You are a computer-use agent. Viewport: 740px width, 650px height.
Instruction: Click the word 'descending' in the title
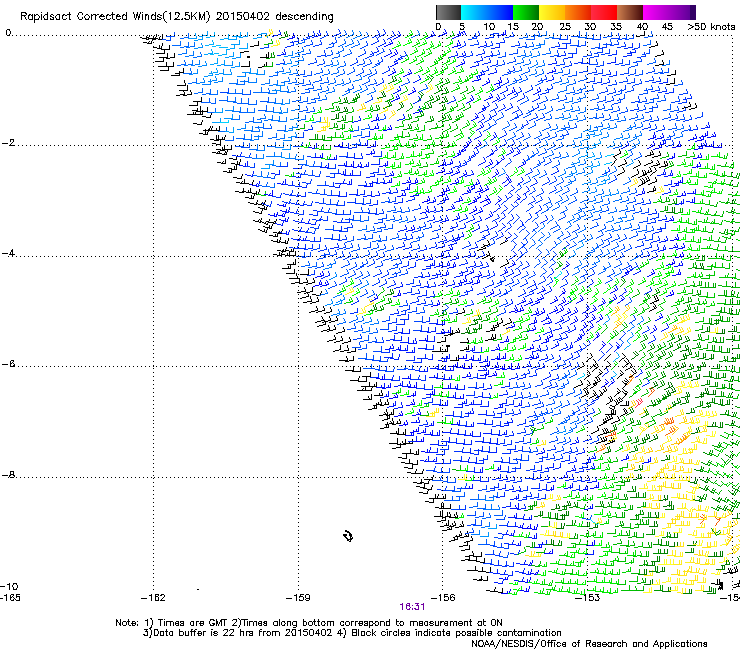[304, 17]
